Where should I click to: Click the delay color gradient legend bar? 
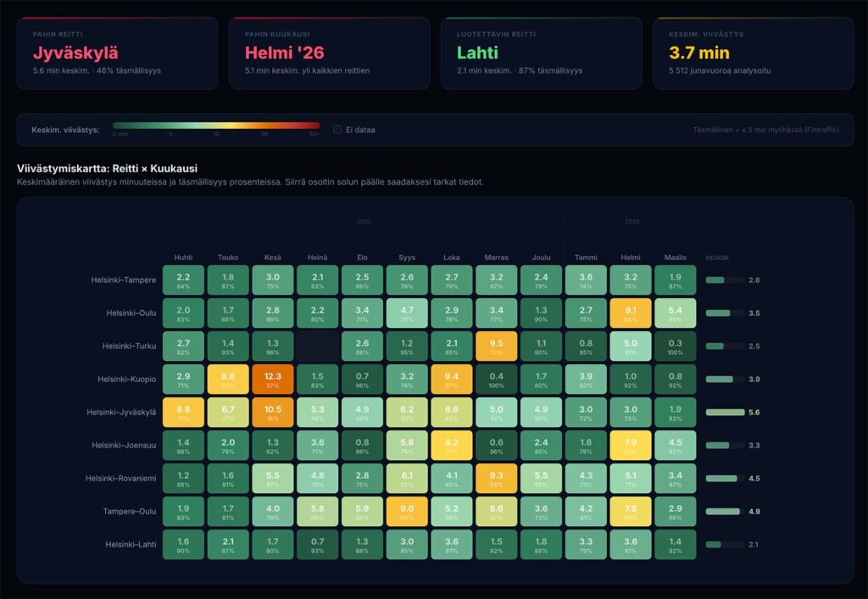tap(216, 126)
